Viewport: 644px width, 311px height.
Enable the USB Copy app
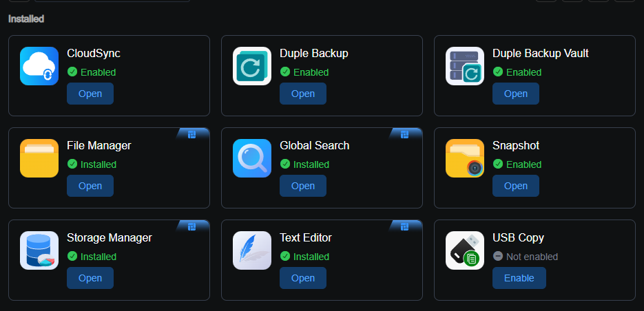(519, 278)
